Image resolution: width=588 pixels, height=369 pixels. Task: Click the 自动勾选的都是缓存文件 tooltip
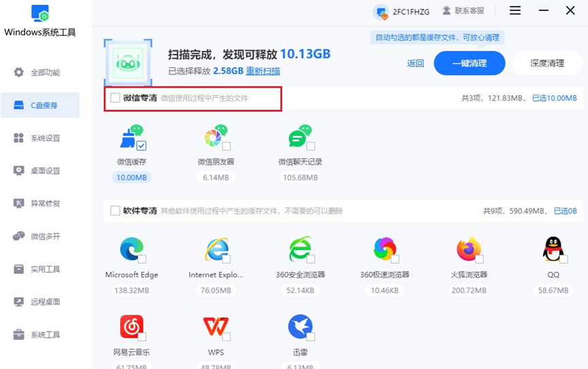pos(437,37)
